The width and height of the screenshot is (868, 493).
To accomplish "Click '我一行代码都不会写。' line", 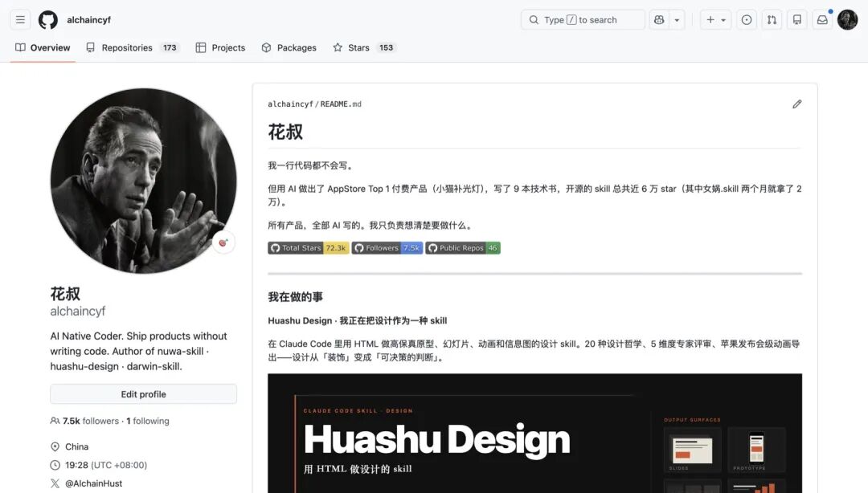I will (x=310, y=165).
